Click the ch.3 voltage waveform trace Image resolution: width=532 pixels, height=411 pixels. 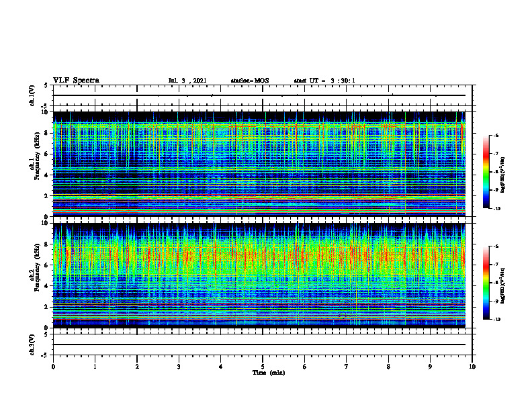259,345
